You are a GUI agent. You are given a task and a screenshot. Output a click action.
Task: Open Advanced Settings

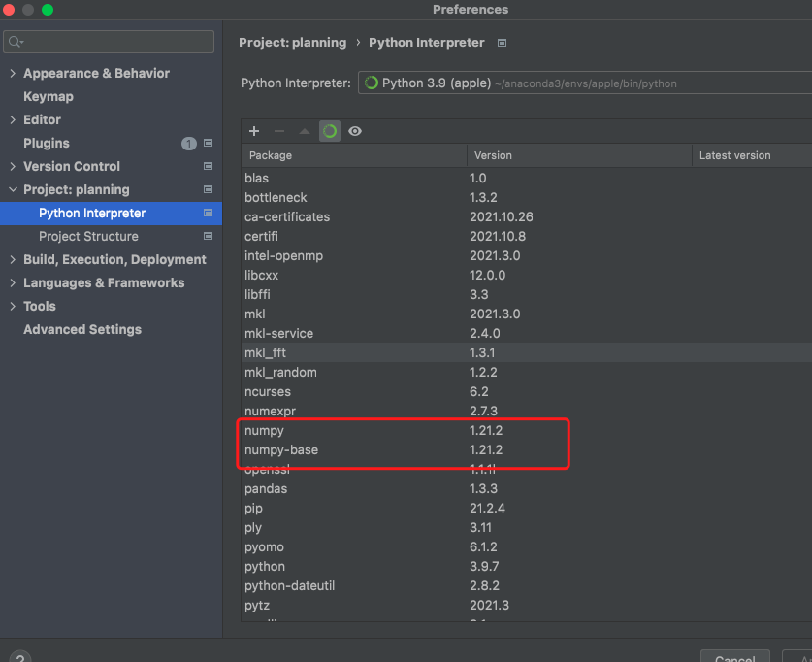82,329
